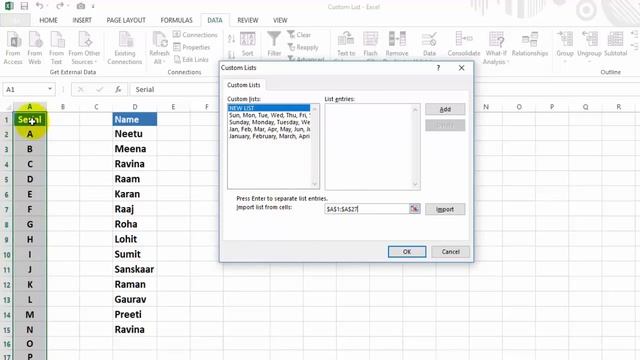Image resolution: width=640 pixels, height=360 pixels.
Task: Open the INSERT ribbon tab
Action: click(82, 20)
